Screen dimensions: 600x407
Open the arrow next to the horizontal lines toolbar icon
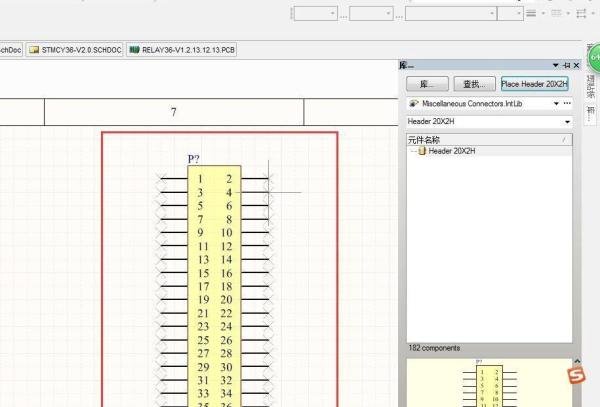543,13
